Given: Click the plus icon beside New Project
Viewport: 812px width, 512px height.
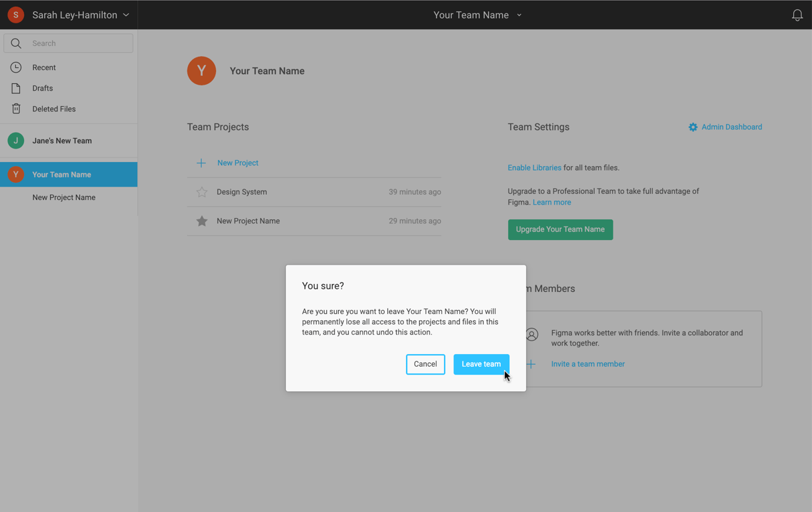Looking at the screenshot, I should (201, 163).
